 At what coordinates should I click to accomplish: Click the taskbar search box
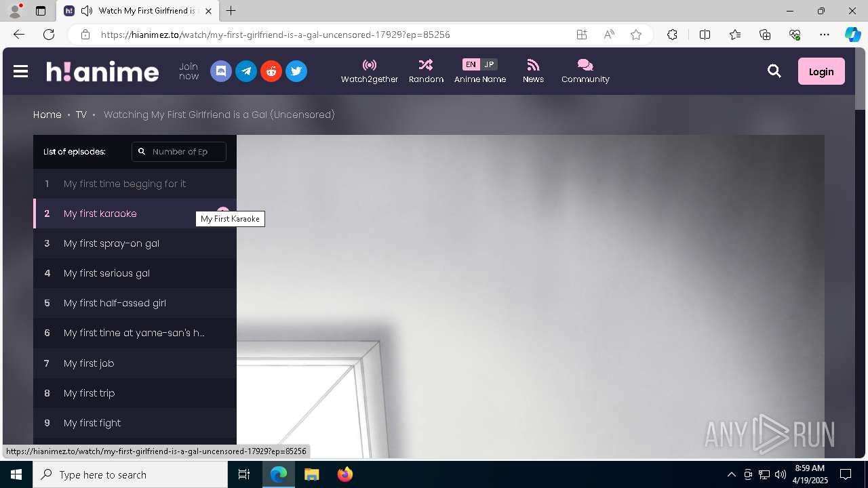[x=130, y=474]
